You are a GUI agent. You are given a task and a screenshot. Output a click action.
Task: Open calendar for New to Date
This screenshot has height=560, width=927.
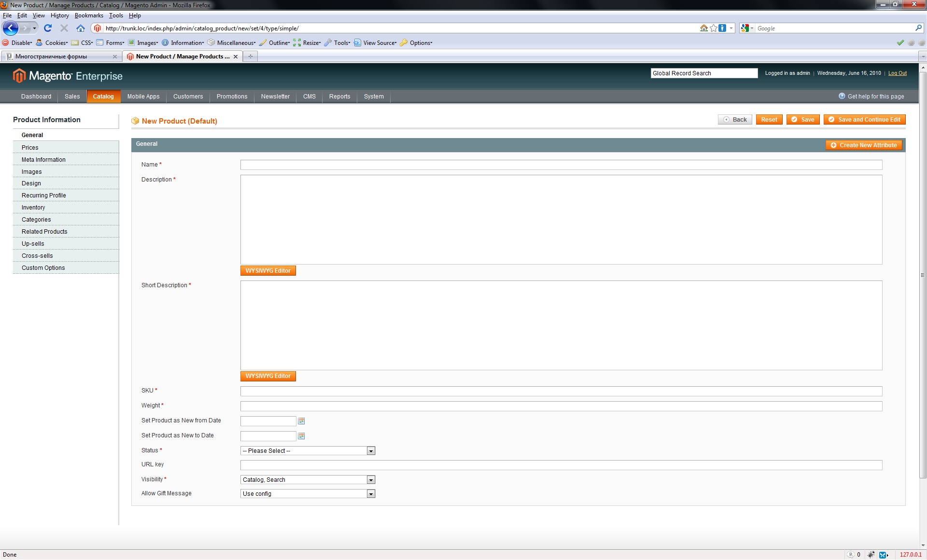tap(301, 436)
